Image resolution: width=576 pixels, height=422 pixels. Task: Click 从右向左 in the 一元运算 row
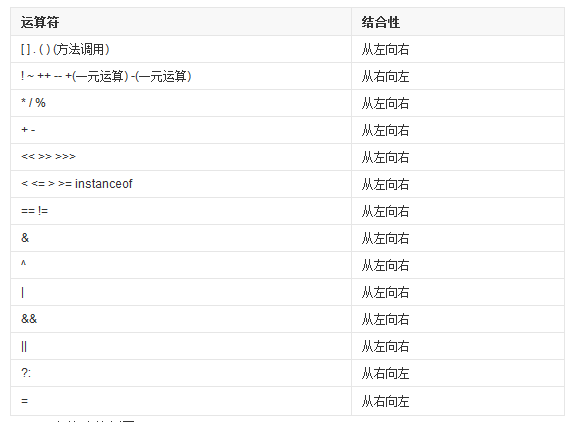click(x=385, y=76)
